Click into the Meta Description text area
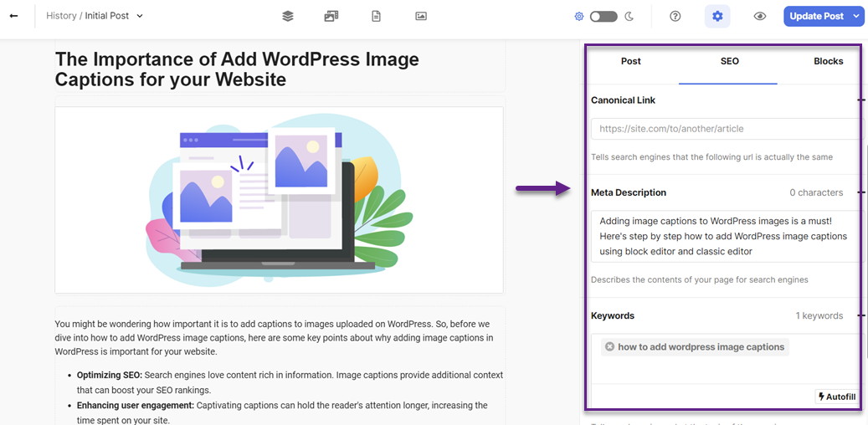Image resolution: width=868 pixels, height=425 pixels. (724, 236)
